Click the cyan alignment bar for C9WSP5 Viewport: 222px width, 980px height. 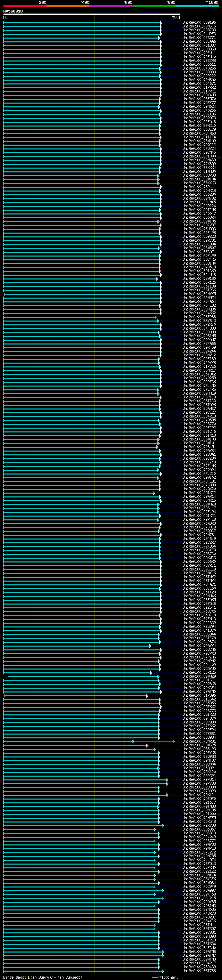click(x=76, y=745)
